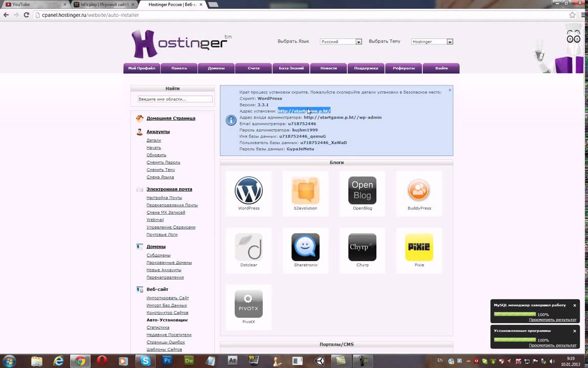Open Opera browser from the taskbar

102,360
